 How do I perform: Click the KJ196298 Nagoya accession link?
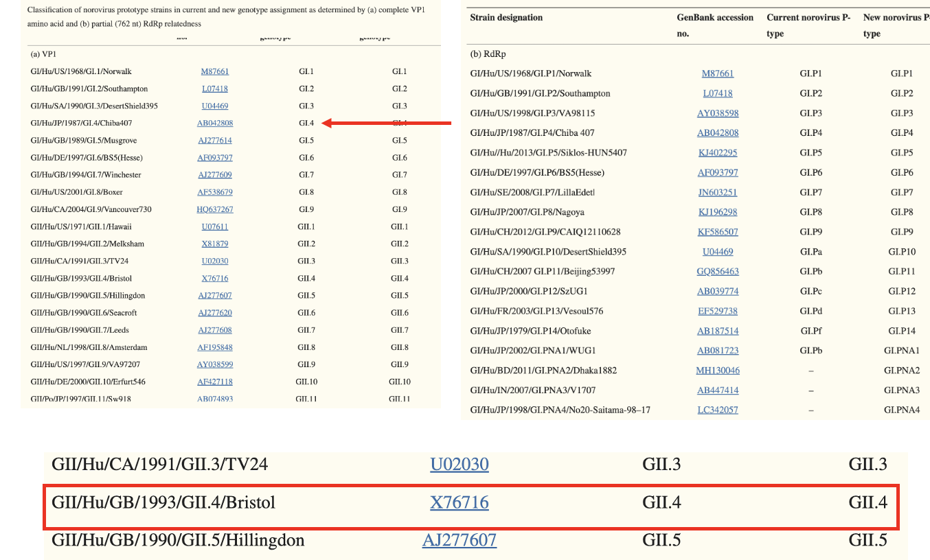(718, 212)
